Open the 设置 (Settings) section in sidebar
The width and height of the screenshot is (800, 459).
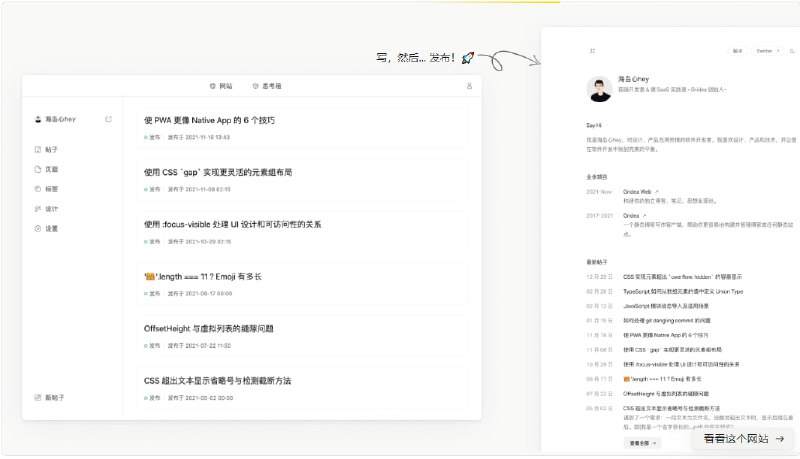pyautogui.click(x=46, y=228)
